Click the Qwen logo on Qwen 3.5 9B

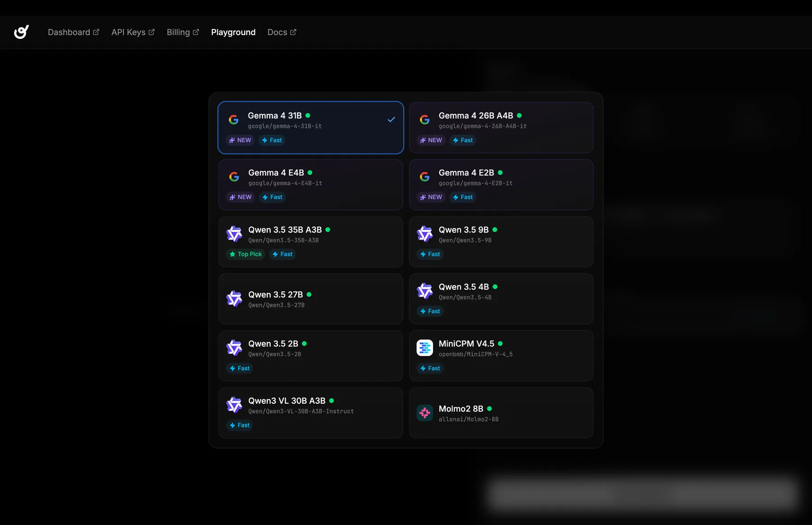tap(424, 234)
